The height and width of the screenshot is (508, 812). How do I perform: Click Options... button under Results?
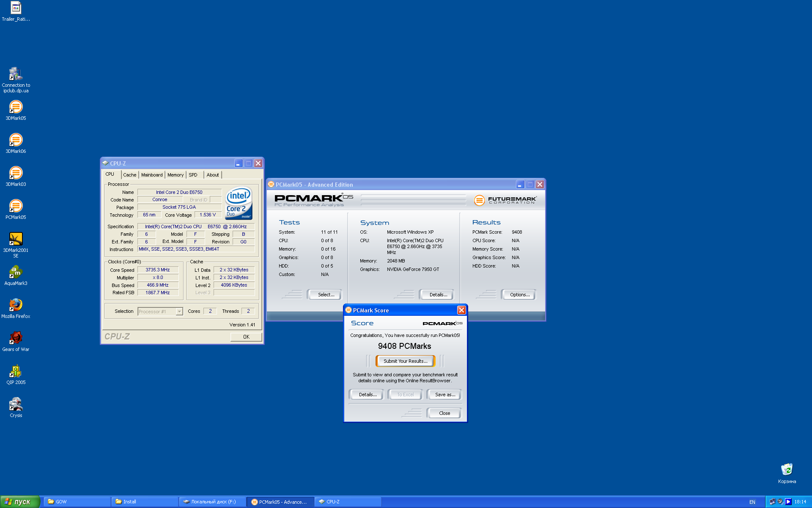pos(519,295)
